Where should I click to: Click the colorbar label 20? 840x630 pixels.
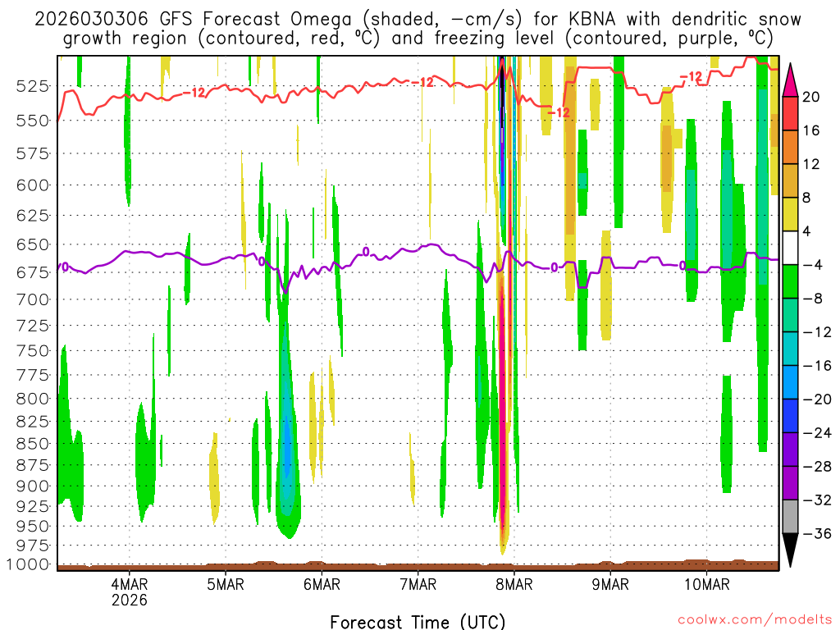[x=810, y=97]
